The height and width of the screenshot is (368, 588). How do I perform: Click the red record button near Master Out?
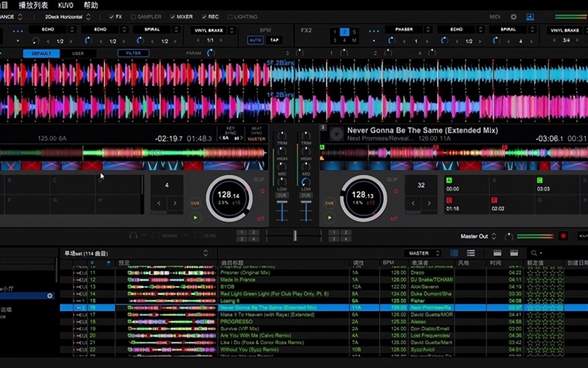coord(563,236)
